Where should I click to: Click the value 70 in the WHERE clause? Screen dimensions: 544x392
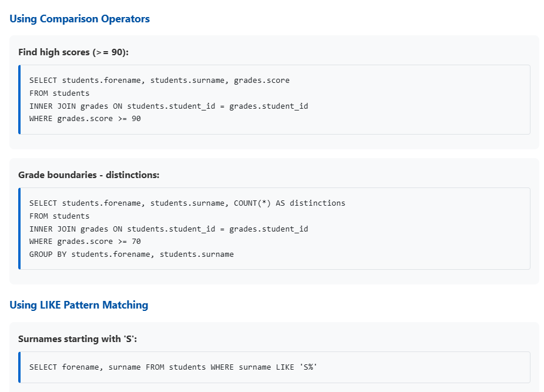tap(136, 242)
